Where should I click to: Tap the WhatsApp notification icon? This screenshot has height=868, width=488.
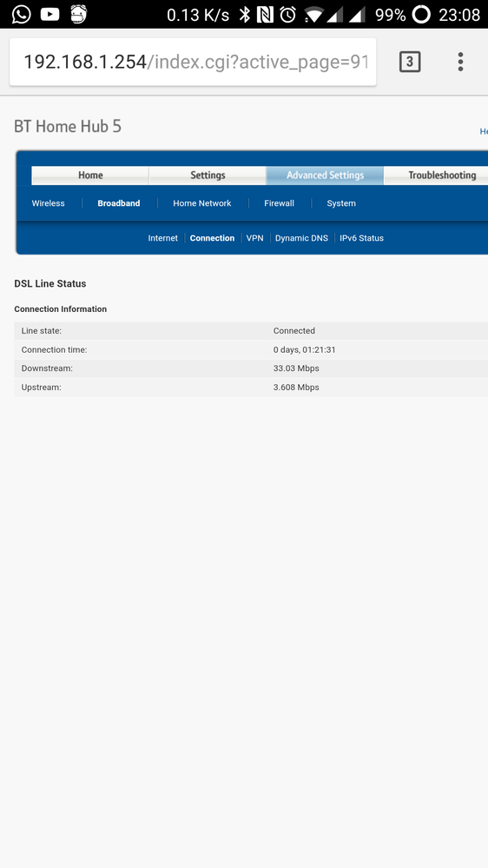click(21, 15)
